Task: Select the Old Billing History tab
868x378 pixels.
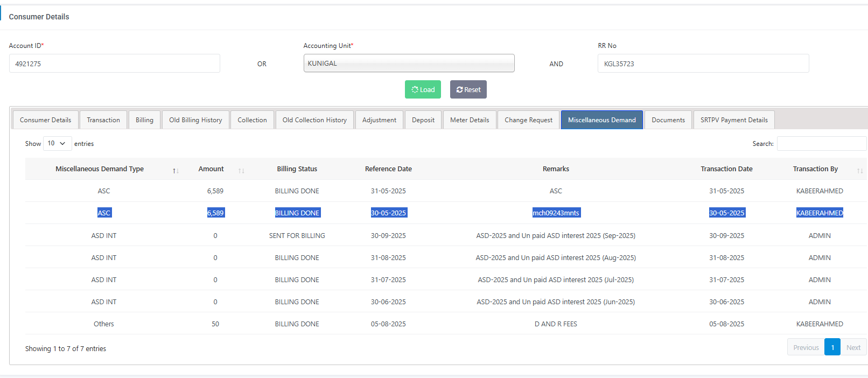Action: coord(195,120)
